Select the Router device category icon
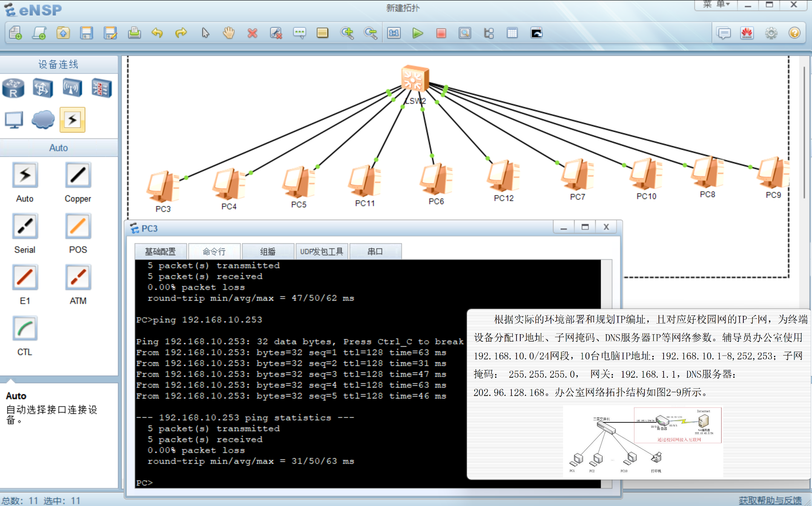This screenshot has height=506, width=812. [x=13, y=88]
